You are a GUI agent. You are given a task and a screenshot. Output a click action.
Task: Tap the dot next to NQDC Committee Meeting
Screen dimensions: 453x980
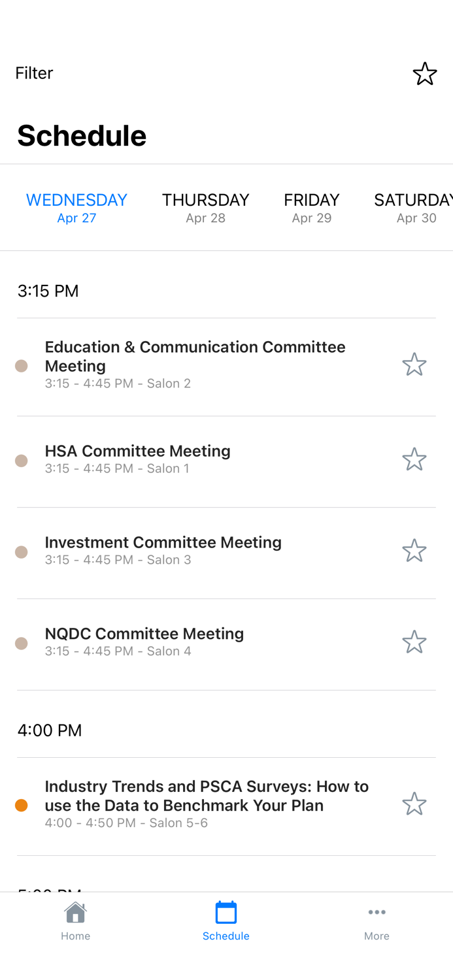point(21,643)
